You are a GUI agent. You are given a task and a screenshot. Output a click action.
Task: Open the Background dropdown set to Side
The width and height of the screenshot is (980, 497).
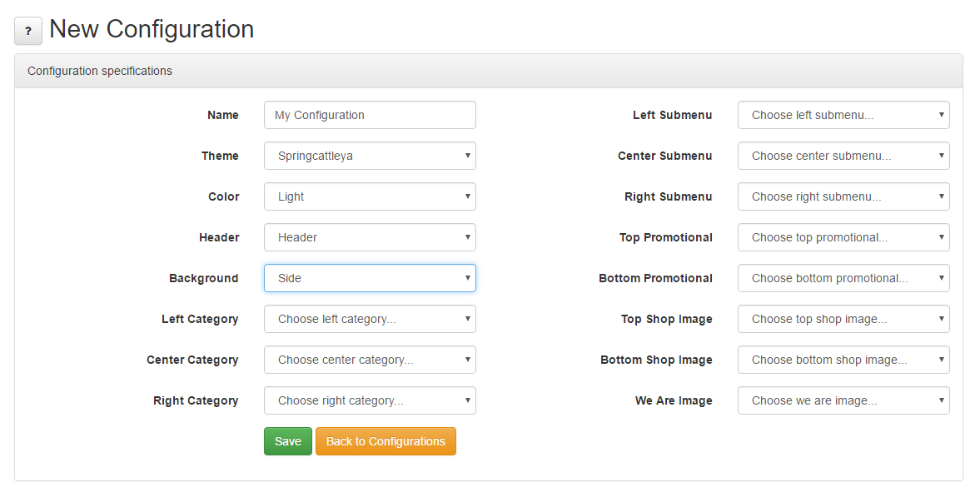pos(370,278)
